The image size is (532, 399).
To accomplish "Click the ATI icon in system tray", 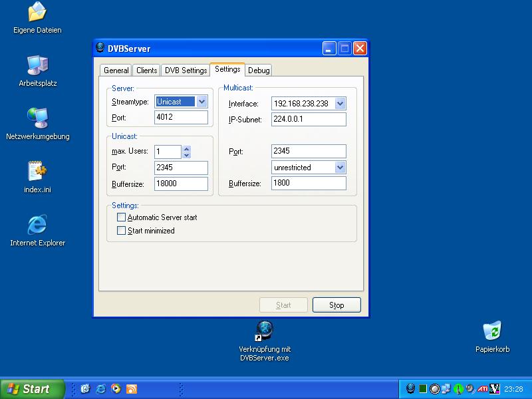I will [483, 389].
